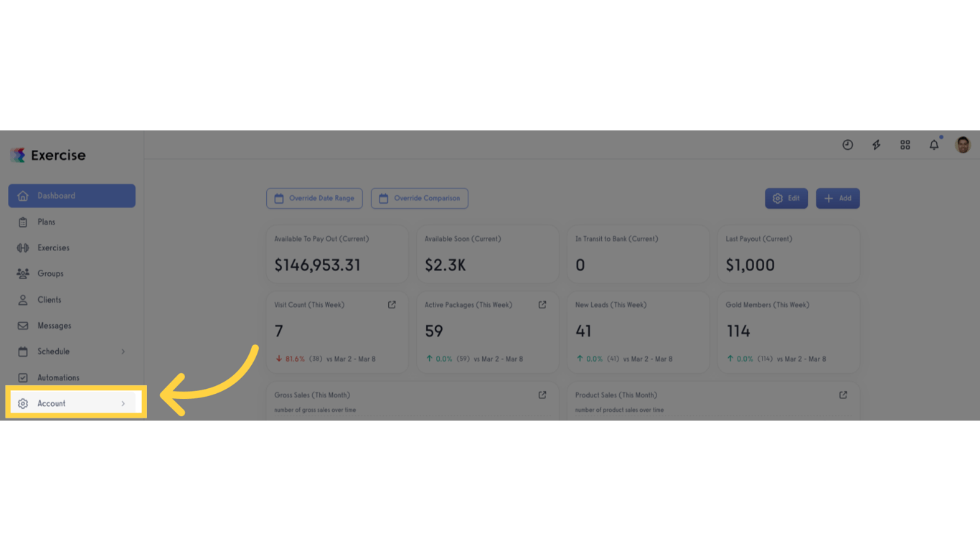Open external link icon on Visit Count card
The height and width of the screenshot is (551, 980).
392,305
